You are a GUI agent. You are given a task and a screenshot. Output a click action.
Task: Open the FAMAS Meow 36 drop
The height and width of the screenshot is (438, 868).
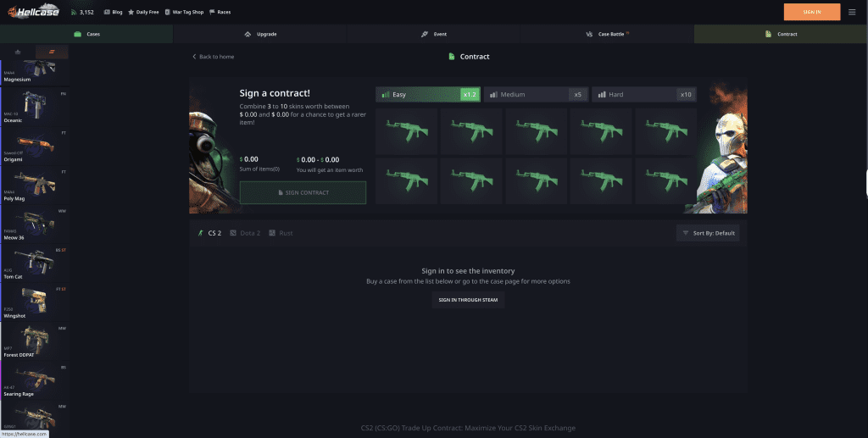pyautogui.click(x=35, y=225)
